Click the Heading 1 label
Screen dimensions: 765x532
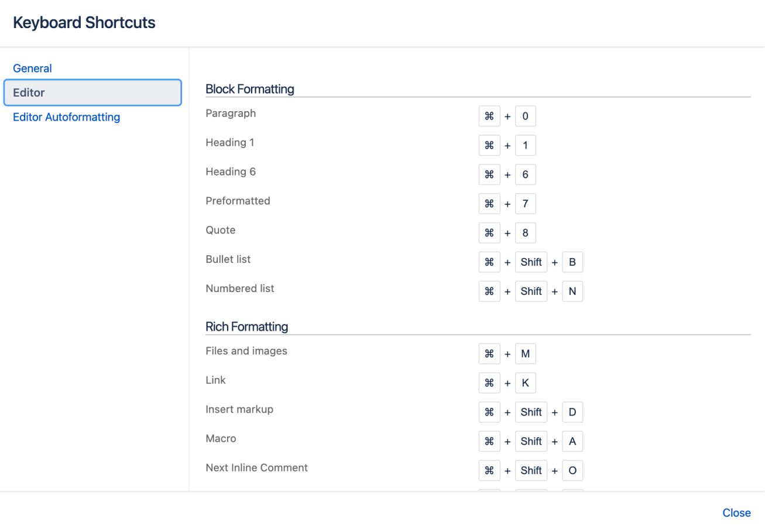229,142
